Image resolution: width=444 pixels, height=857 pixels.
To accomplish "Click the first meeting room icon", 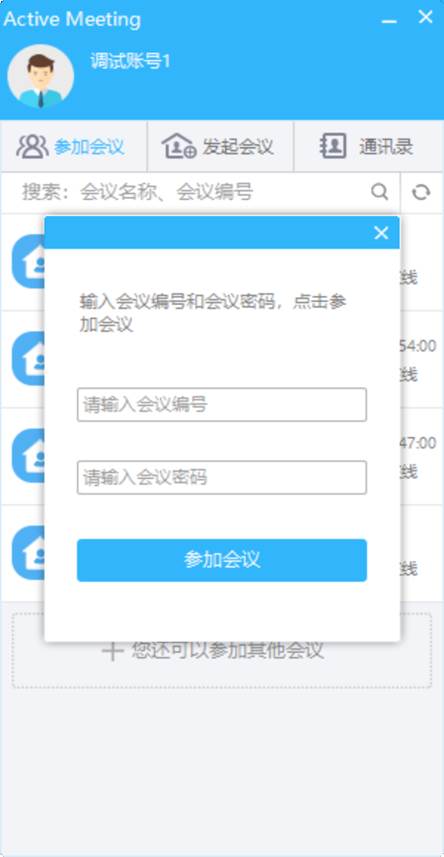I will (28, 262).
